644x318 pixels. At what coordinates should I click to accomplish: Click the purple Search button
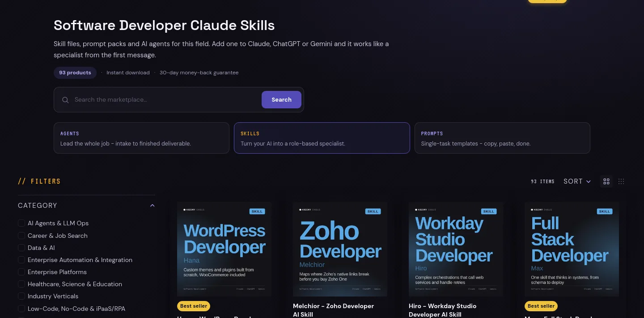(x=281, y=100)
